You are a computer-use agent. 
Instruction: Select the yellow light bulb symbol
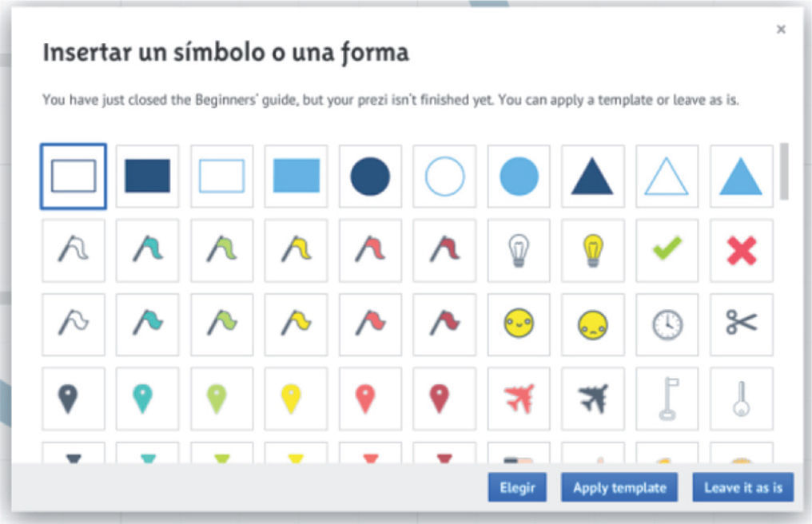pos(592,251)
